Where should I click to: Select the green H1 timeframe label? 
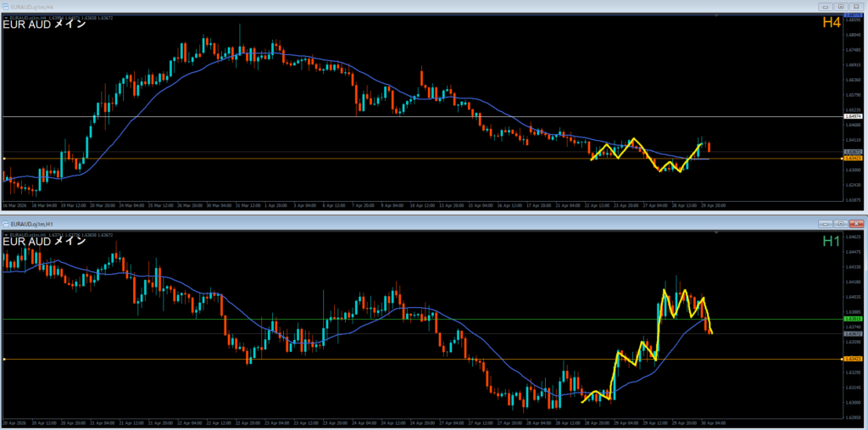(x=831, y=241)
